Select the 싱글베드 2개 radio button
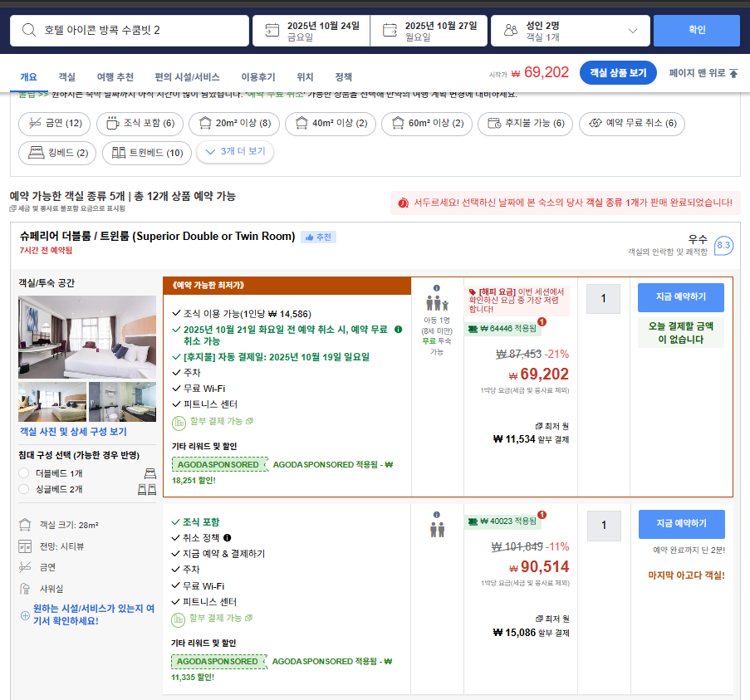Image resolution: width=750 pixels, height=700 pixels. click(24, 489)
